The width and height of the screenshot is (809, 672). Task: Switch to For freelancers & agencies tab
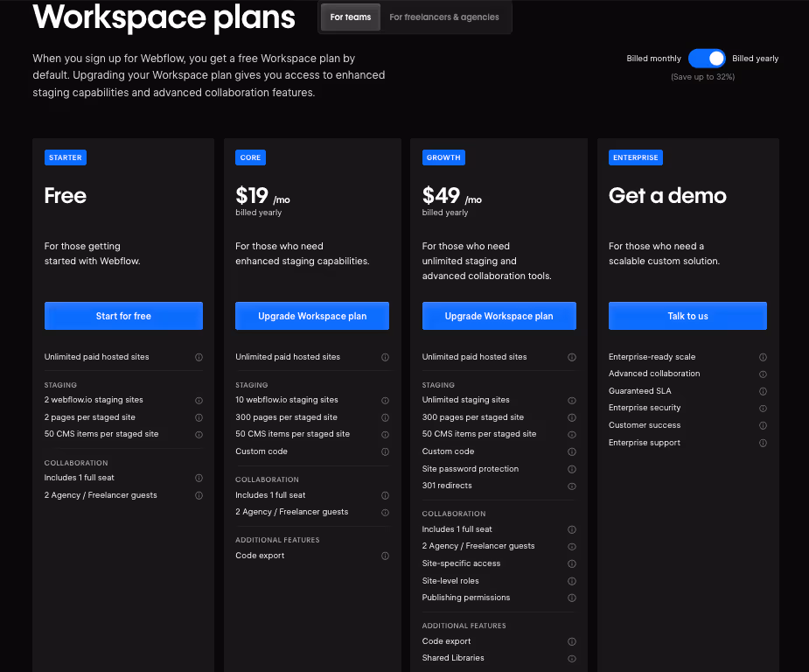pyautogui.click(x=443, y=17)
